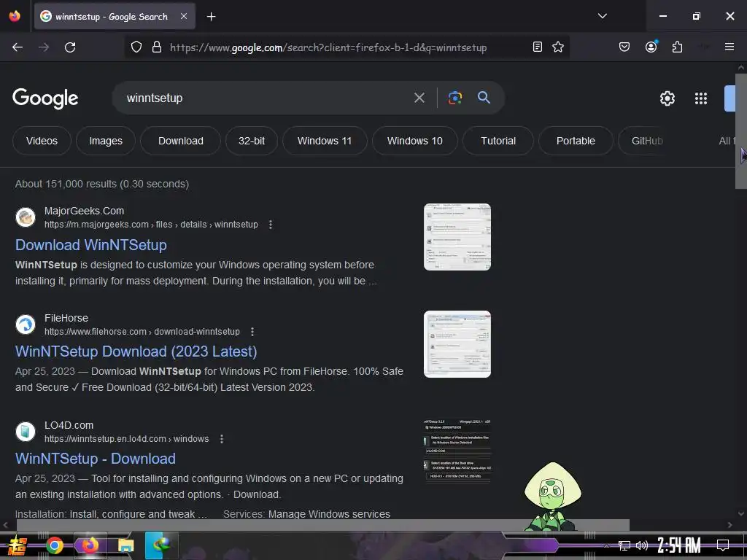Select the winntsetup - Google Search tab
The width and height of the screenshot is (747, 560).
click(115, 16)
